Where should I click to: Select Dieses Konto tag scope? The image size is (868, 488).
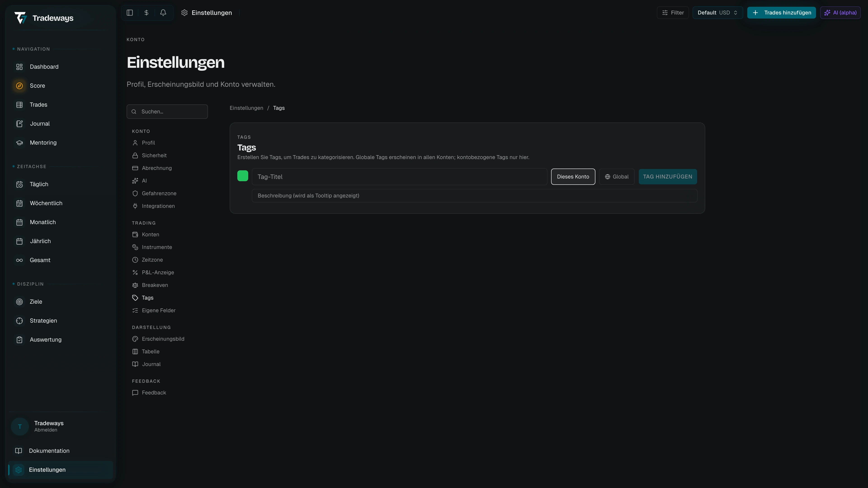573,177
